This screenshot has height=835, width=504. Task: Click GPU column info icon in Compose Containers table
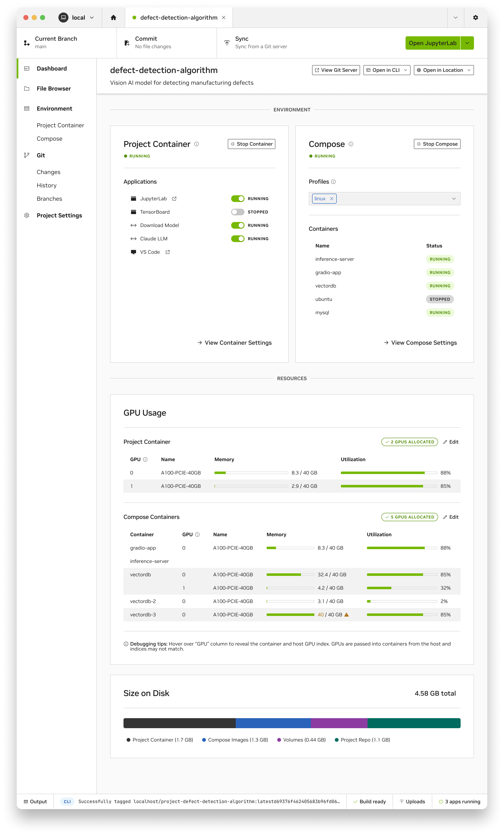[198, 534]
